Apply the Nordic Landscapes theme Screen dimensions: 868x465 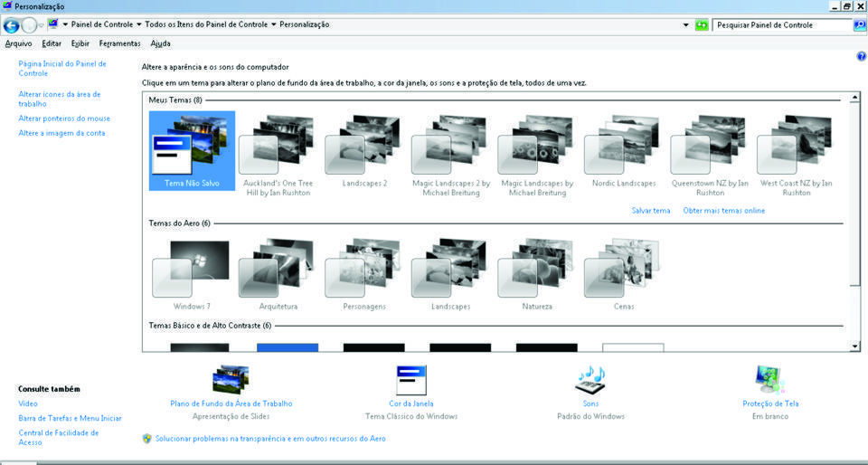tap(624, 151)
